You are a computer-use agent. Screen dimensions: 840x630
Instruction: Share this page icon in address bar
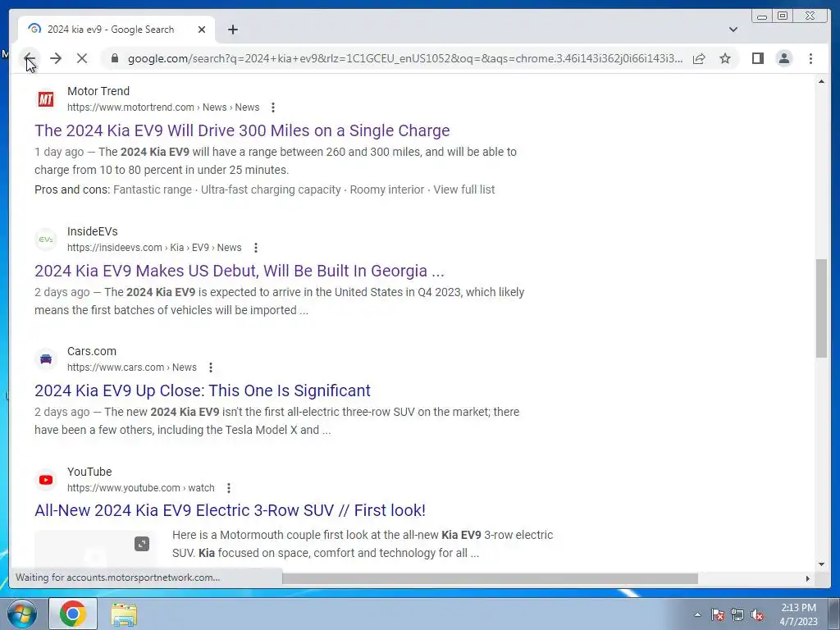(x=699, y=58)
